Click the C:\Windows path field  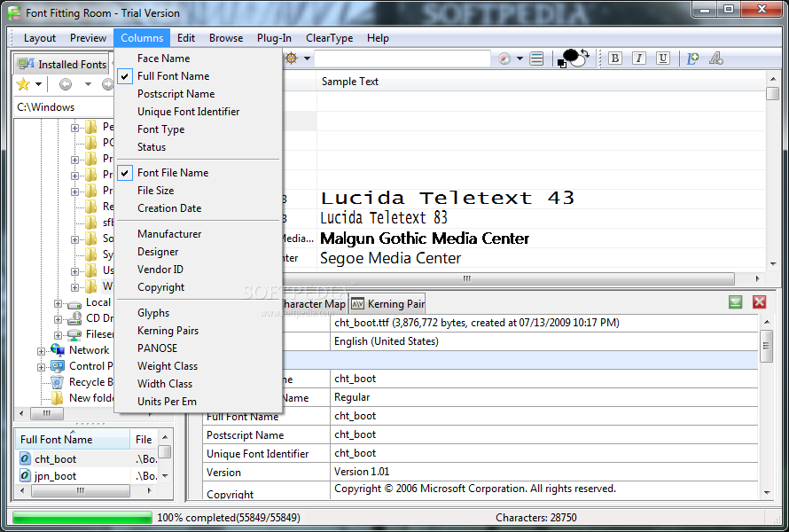(x=64, y=107)
